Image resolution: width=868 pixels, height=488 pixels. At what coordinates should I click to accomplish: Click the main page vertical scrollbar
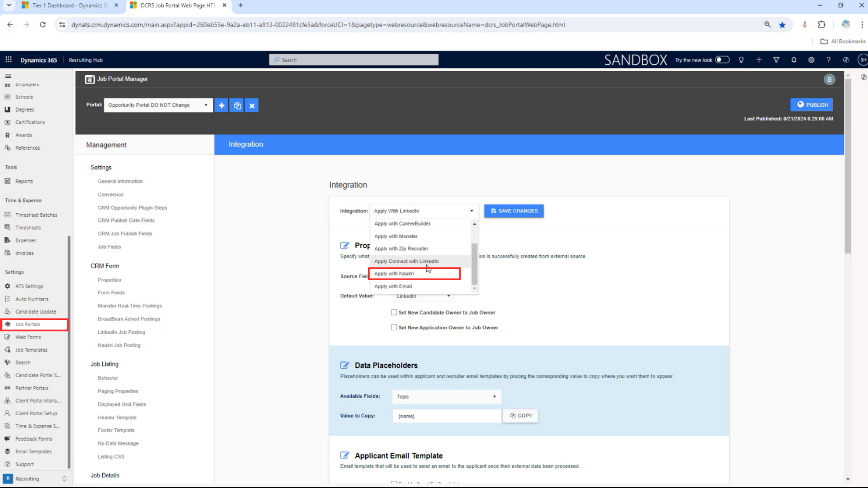click(848, 166)
